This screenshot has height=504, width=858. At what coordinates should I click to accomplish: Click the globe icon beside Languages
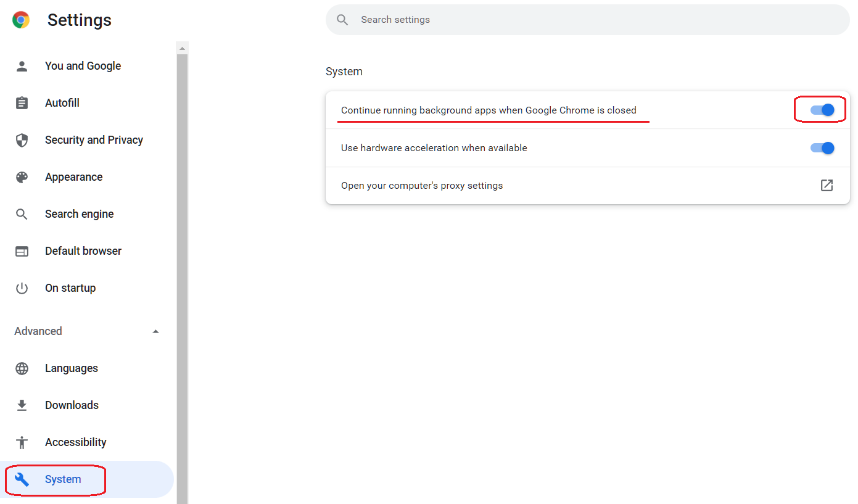pyautogui.click(x=22, y=368)
